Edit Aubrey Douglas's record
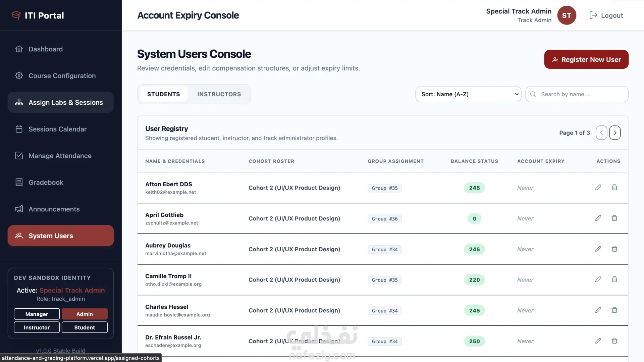Image resolution: width=644 pixels, height=362 pixels. click(598, 249)
